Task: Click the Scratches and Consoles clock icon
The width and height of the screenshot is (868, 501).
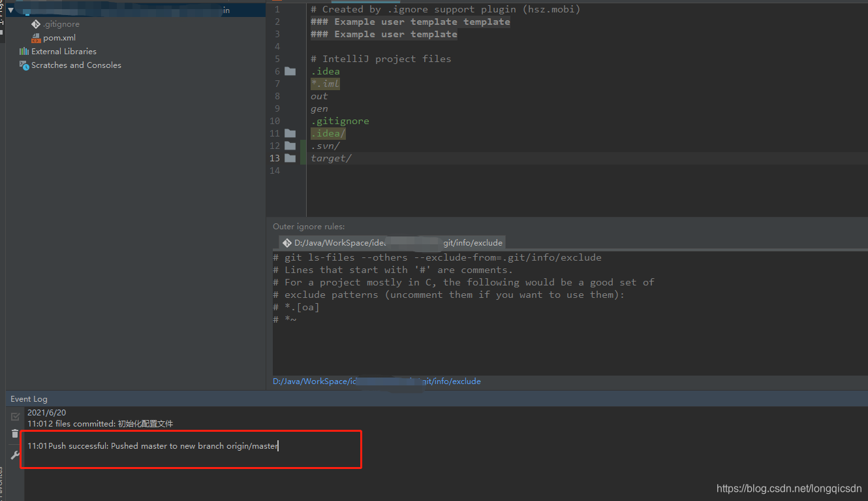Action: coord(24,65)
